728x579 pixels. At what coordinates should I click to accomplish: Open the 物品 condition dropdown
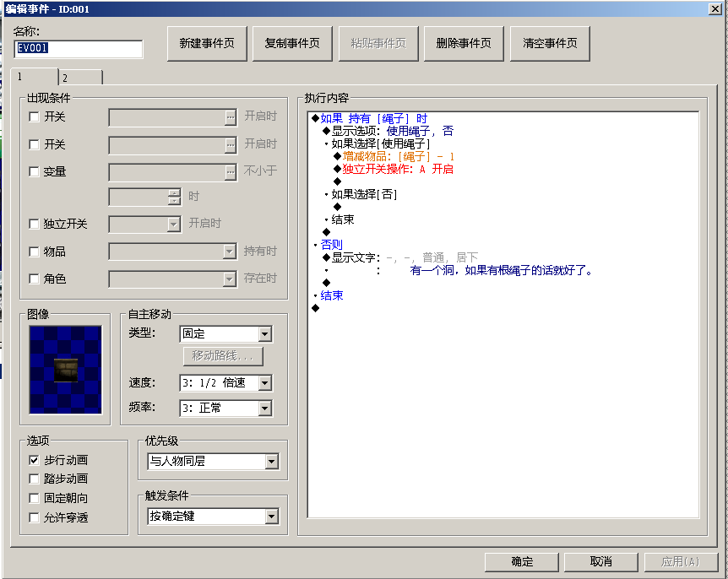click(173, 252)
